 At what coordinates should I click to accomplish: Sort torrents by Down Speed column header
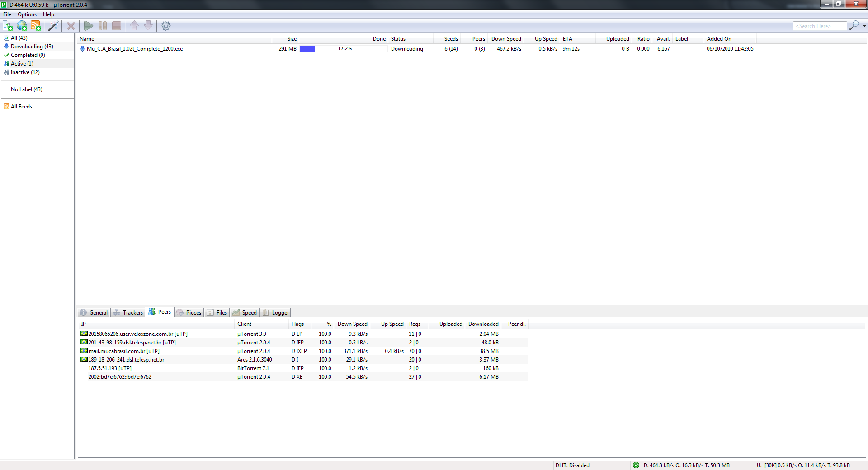[x=506, y=39]
